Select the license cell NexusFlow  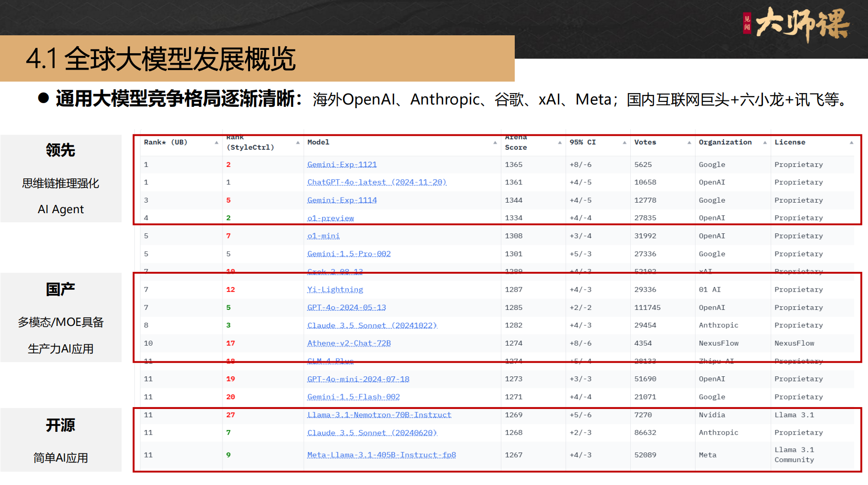[794, 343]
